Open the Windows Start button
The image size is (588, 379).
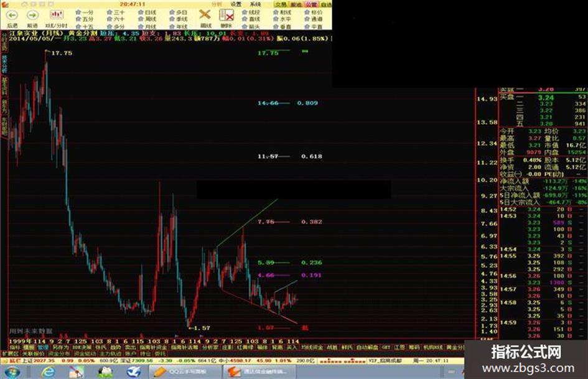tap(12, 372)
